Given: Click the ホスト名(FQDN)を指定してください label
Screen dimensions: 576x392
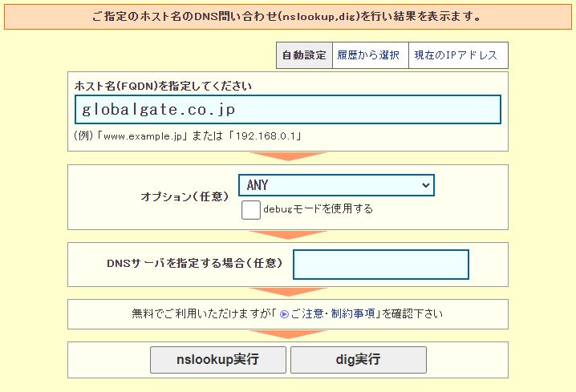Looking at the screenshot, I should click(x=163, y=87).
